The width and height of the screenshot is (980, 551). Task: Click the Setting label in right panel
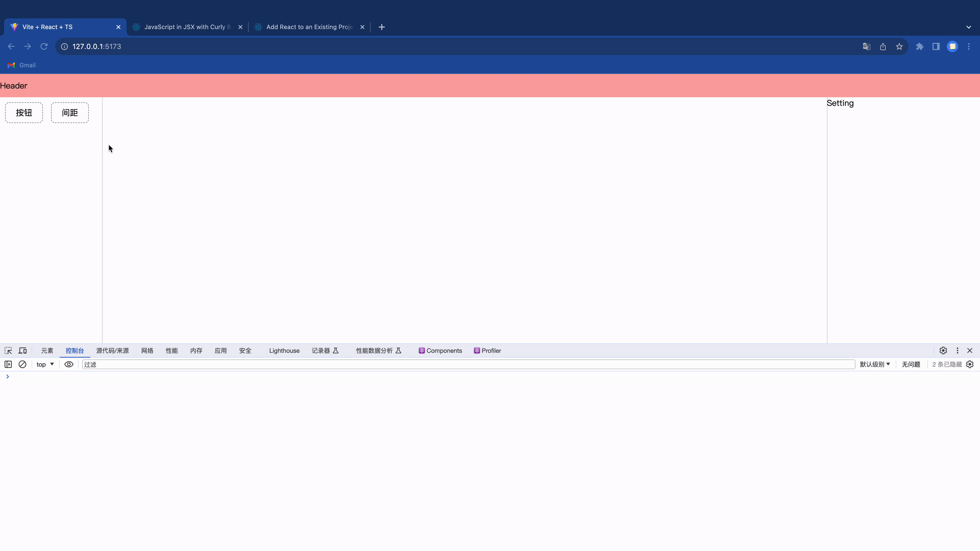[x=840, y=103]
